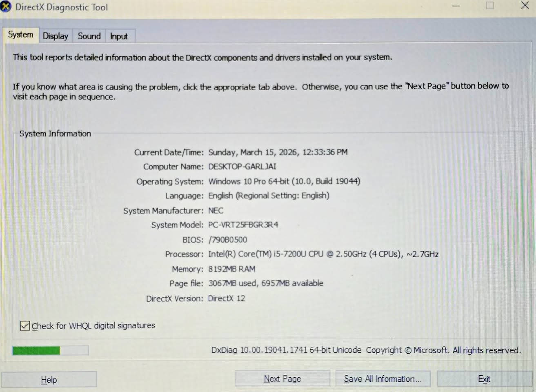
Task: Click the 8192MB RAM memory value
Action: coord(231,269)
